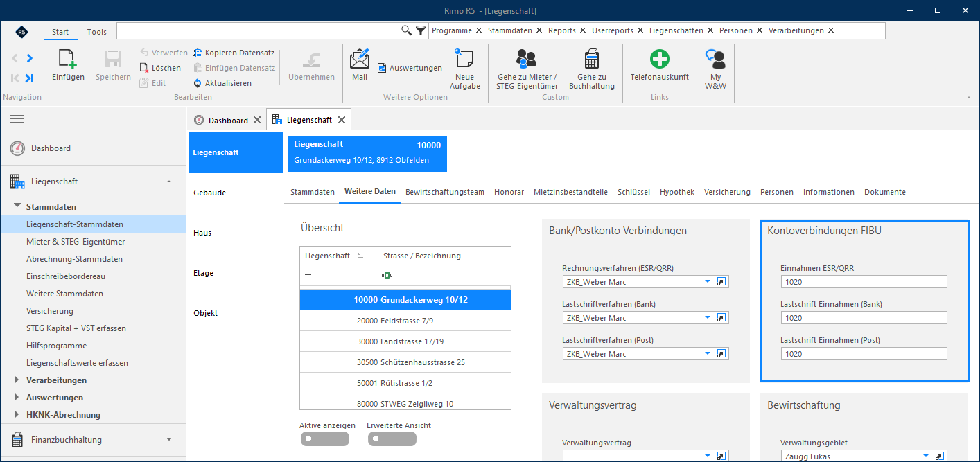Open the Tools ribbon tab
This screenshot has height=462, width=980.
pyautogui.click(x=97, y=32)
